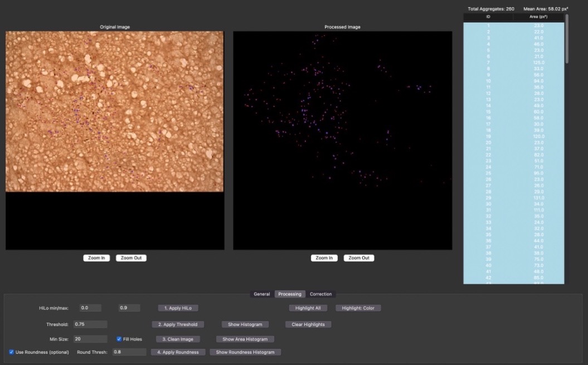588x365 pixels.
Task: Run 2. Apply Threshold
Action: point(178,324)
